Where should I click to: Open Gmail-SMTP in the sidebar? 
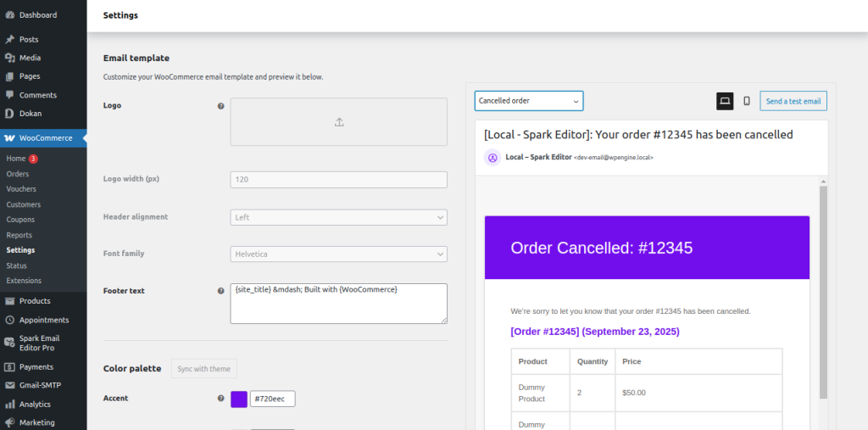pyautogui.click(x=40, y=385)
